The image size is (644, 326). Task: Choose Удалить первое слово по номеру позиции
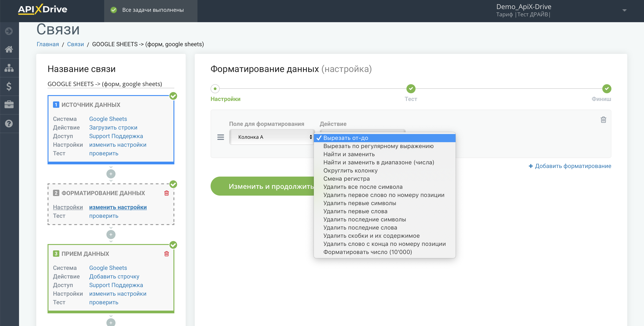click(x=384, y=195)
